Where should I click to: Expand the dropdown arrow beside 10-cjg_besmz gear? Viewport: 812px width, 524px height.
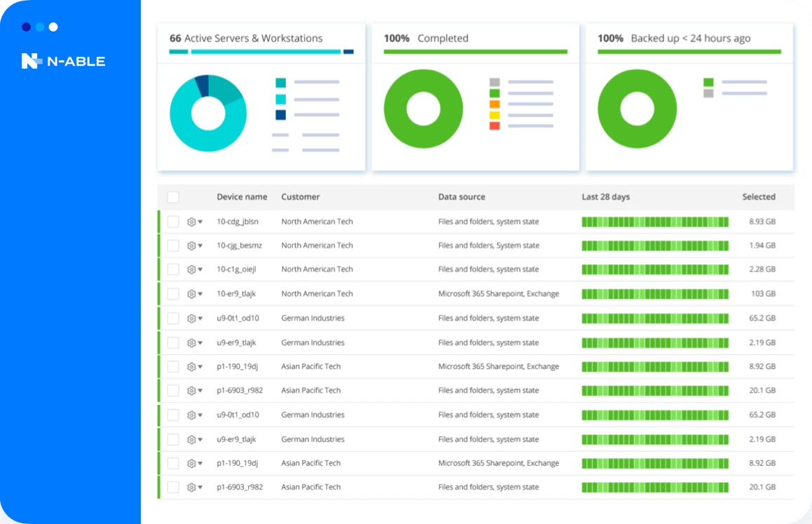click(200, 246)
